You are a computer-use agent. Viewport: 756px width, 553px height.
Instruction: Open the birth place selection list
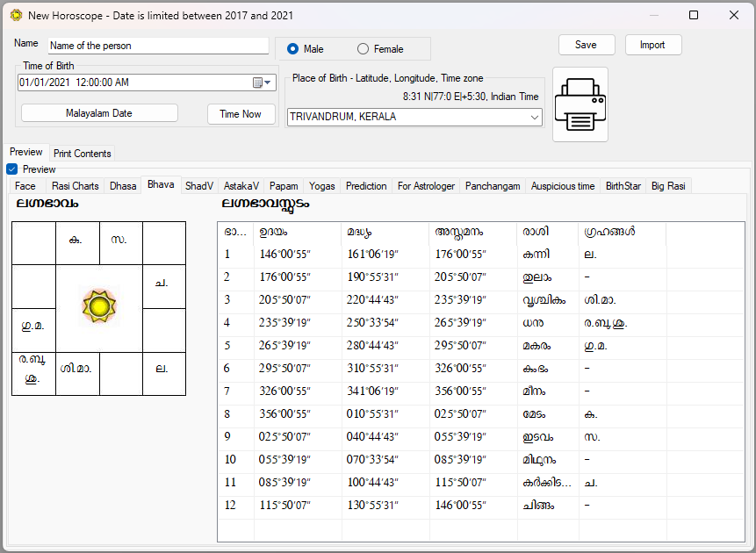click(414, 116)
